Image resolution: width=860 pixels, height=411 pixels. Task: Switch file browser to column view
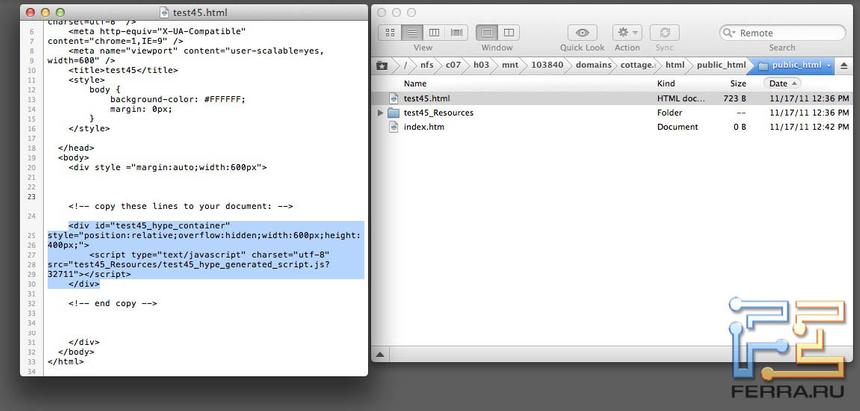pos(434,32)
